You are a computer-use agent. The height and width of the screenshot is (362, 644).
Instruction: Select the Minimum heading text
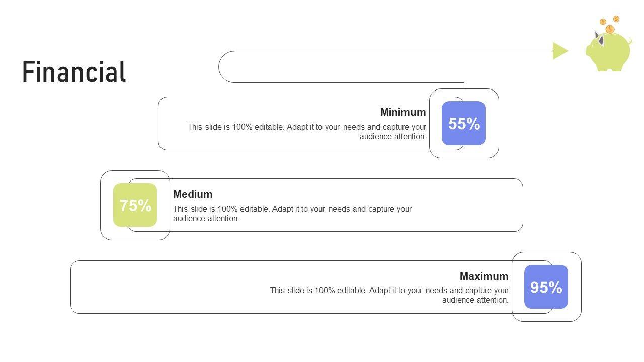[x=403, y=112]
